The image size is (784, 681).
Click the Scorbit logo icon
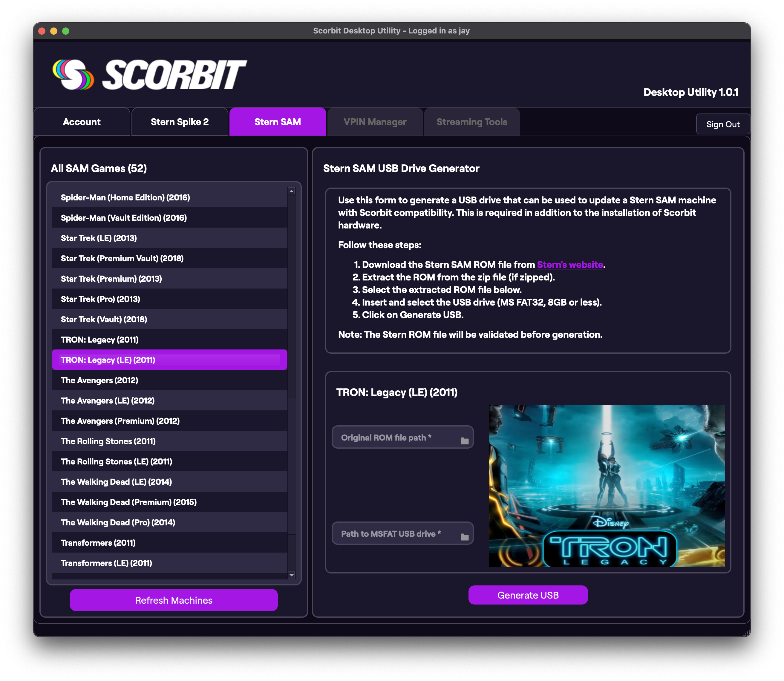click(x=73, y=74)
